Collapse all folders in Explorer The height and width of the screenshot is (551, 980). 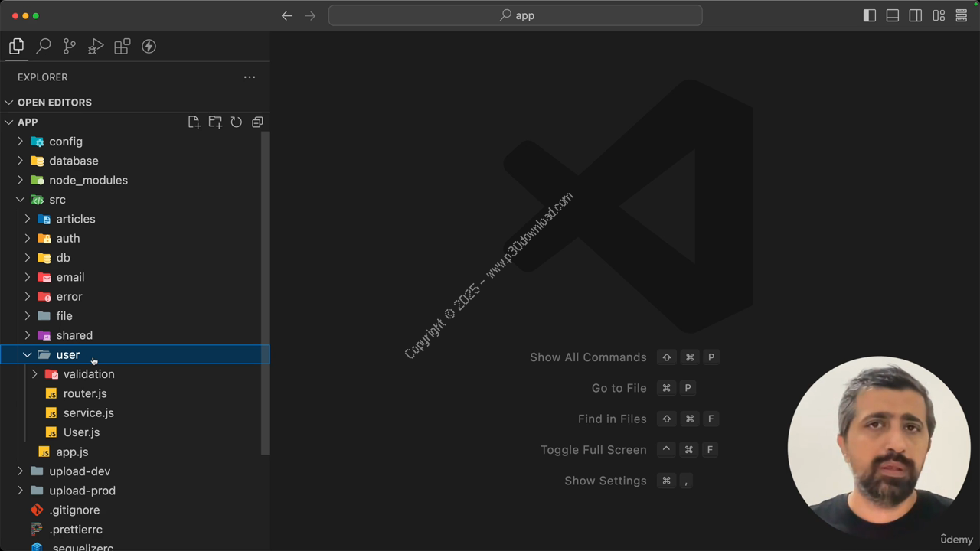[x=257, y=122]
